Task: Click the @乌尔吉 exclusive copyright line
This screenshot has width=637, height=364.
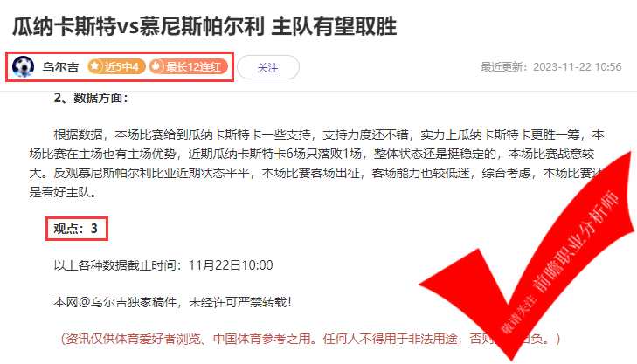Action: coord(173,302)
